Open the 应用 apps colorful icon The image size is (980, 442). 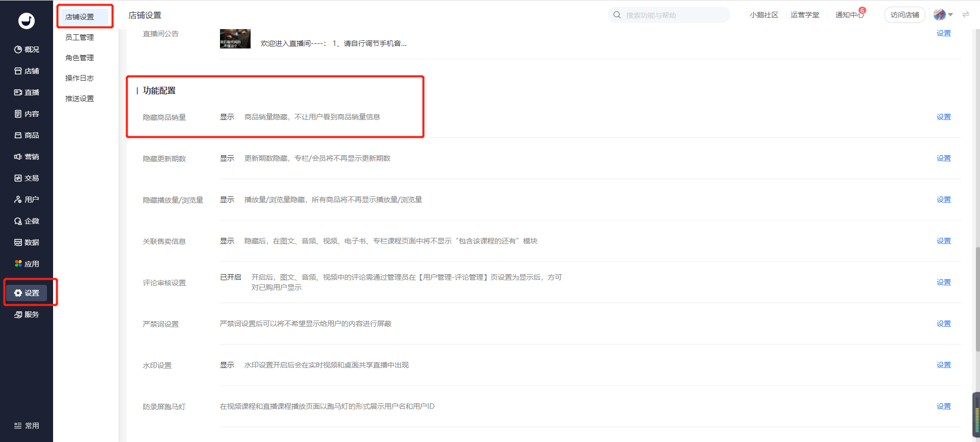(18, 264)
